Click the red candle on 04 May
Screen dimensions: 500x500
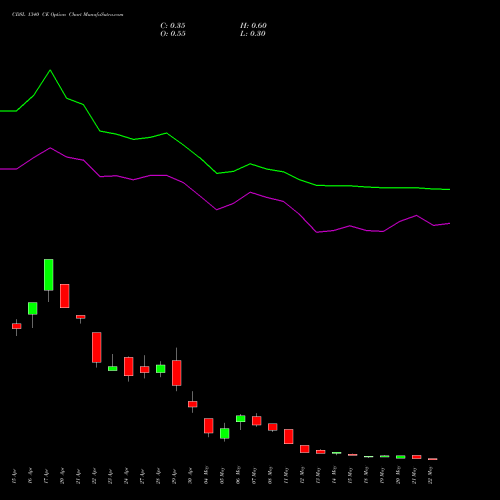pyautogui.click(x=209, y=426)
